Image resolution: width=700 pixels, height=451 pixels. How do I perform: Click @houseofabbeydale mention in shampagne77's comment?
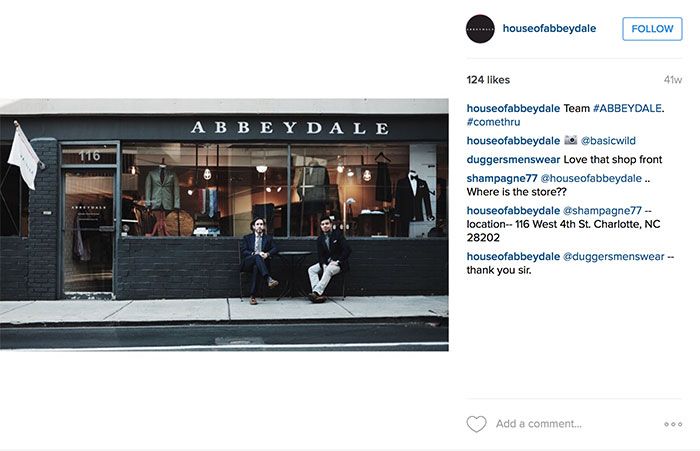tap(591, 178)
